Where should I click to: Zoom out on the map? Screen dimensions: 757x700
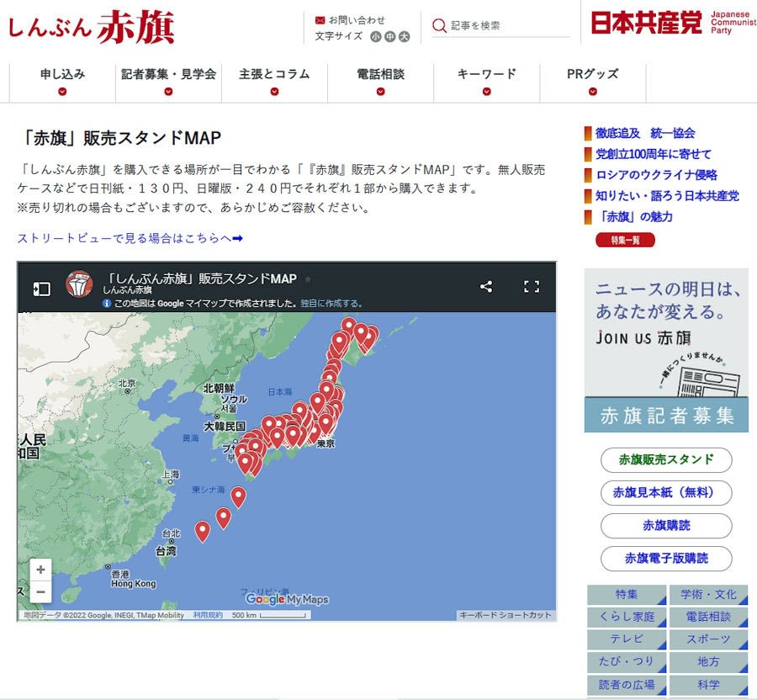[x=40, y=591]
